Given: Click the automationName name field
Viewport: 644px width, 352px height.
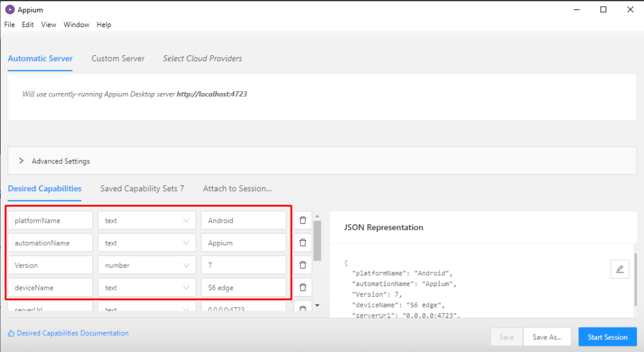Looking at the screenshot, I should coord(50,243).
